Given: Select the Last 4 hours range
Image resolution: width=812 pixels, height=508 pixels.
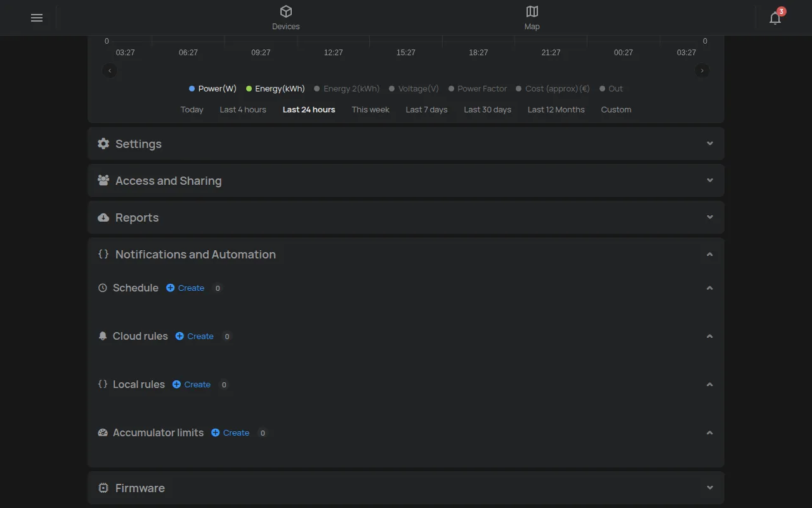Looking at the screenshot, I should pos(243,110).
